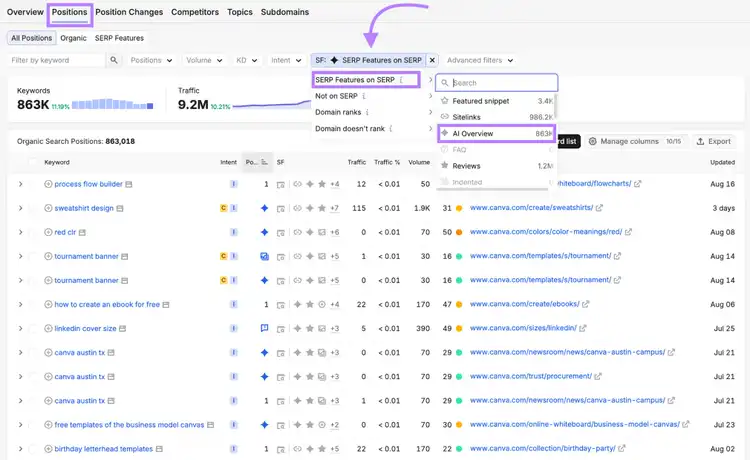Open SERP view icon after birthday letterhead templates
The width and height of the screenshot is (750, 460).
(x=159, y=449)
